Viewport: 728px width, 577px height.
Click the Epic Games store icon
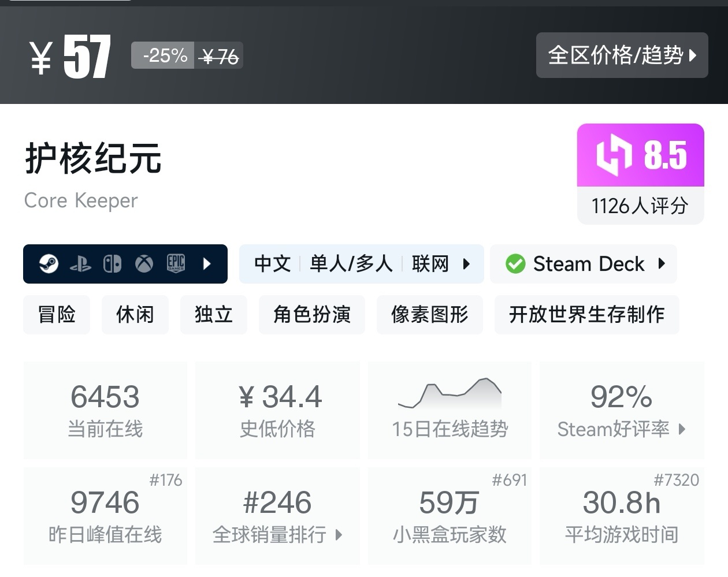176,263
